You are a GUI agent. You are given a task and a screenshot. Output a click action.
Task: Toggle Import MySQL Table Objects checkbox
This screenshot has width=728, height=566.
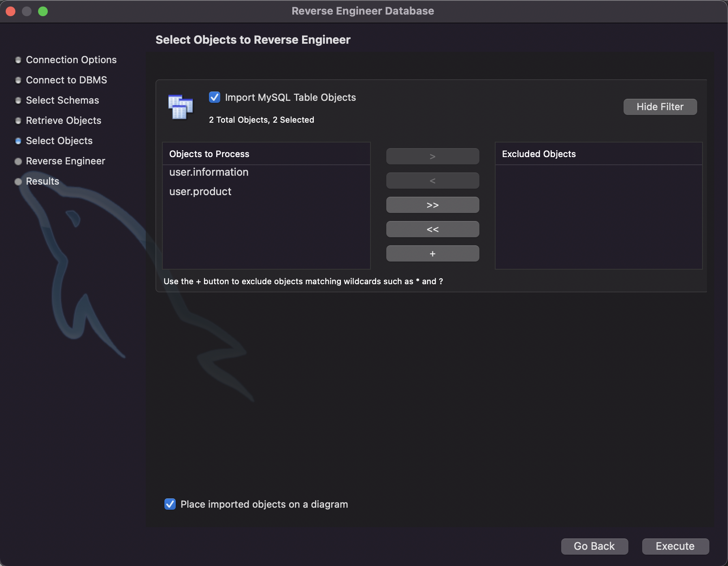coord(215,97)
